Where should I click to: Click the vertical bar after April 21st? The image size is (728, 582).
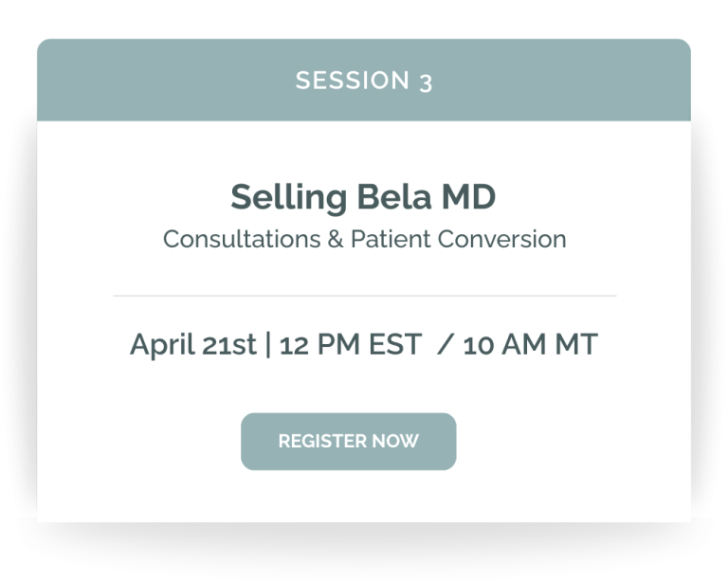pyautogui.click(x=268, y=344)
